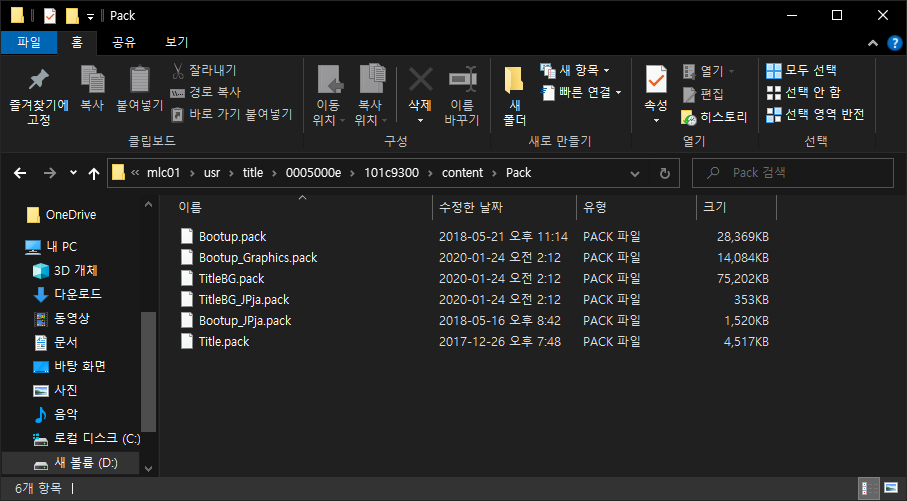Pin to Quick access (즐겨찾기에 고정)
Viewport: 907px width, 501px height.
(39, 95)
